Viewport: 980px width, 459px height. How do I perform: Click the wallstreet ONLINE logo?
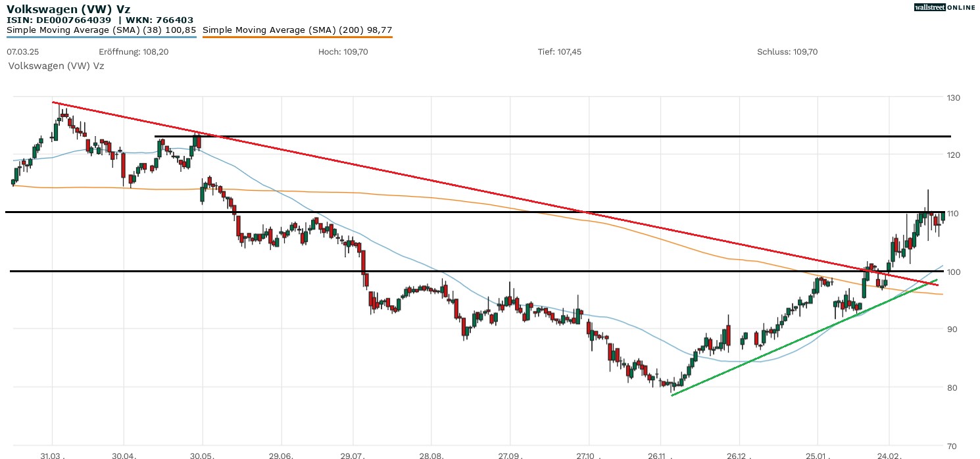coord(944,7)
